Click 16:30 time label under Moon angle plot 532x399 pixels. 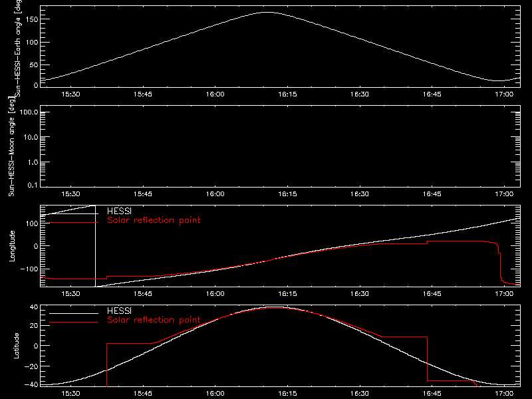(x=360, y=194)
